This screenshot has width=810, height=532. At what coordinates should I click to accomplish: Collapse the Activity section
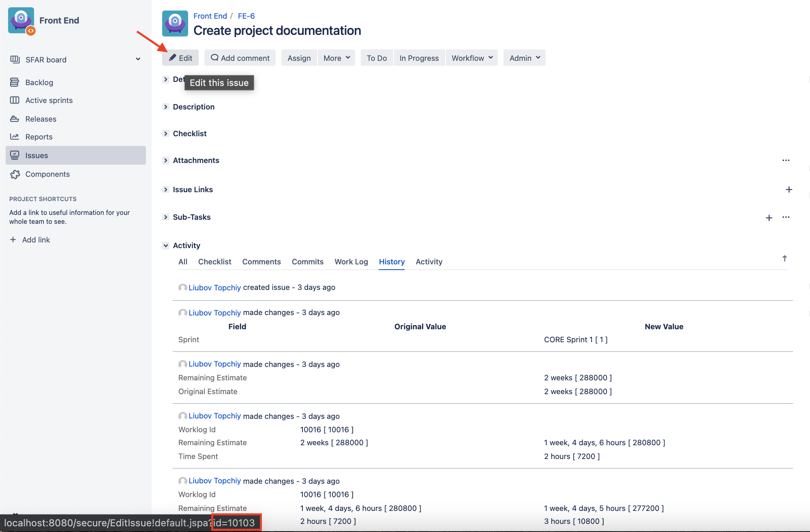(165, 245)
